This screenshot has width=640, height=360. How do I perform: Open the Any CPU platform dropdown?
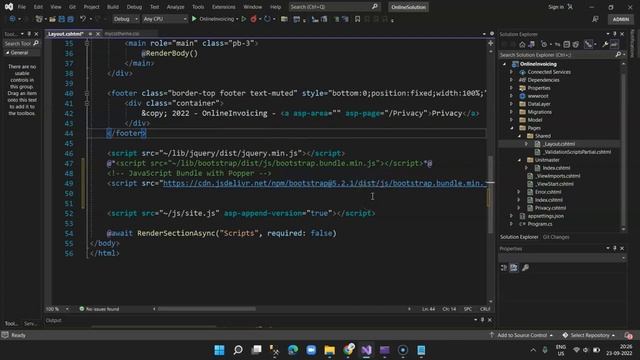pyautogui.click(x=164, y=19)
